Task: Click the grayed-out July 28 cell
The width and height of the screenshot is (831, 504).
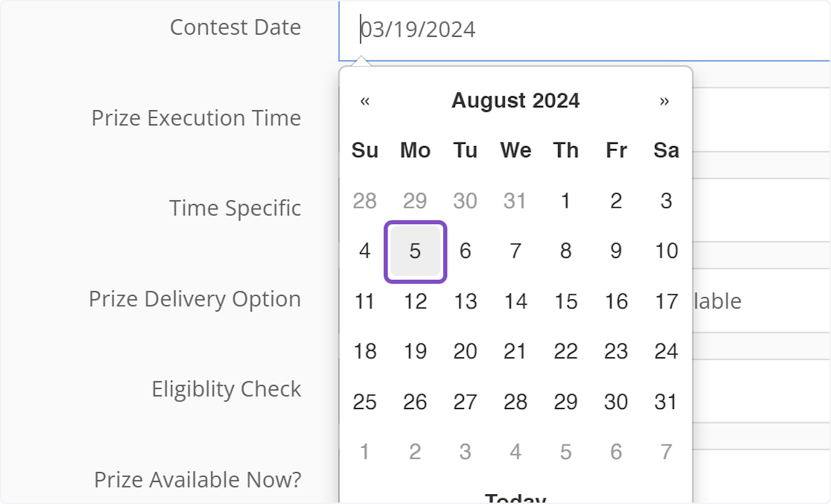Action: pyautogui.click(x=364, y=201)
